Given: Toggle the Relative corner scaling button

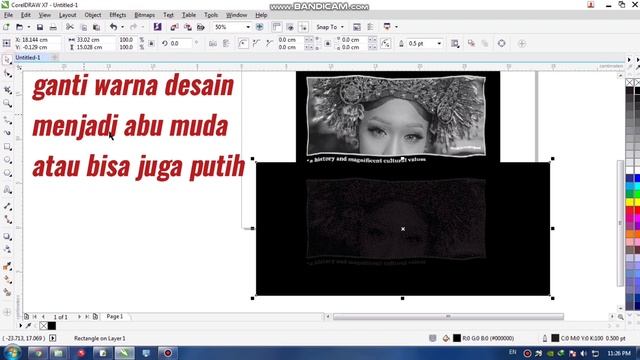Looking at the screenshot, I should click(386, 43).
